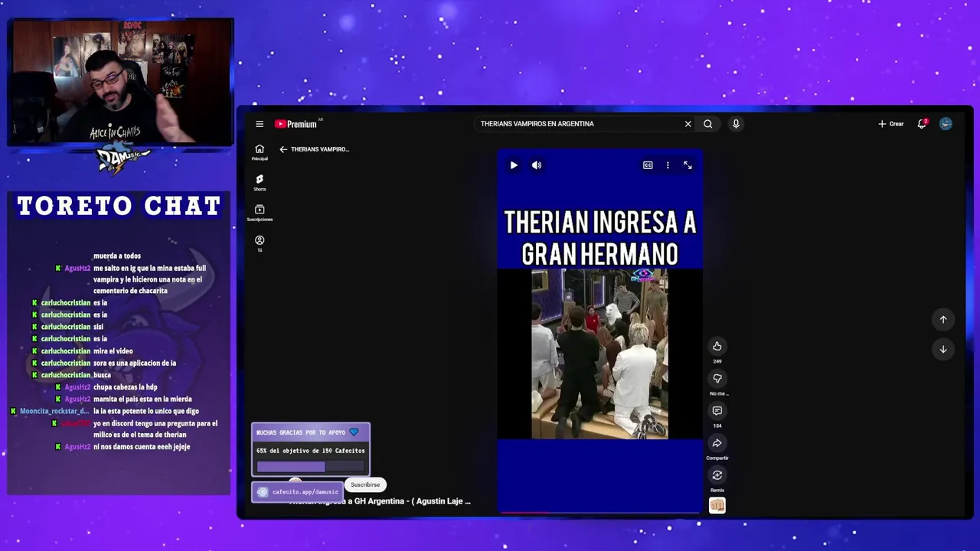Like the Short video
This screenshot has height=551, width=980.
coord(717,347)
